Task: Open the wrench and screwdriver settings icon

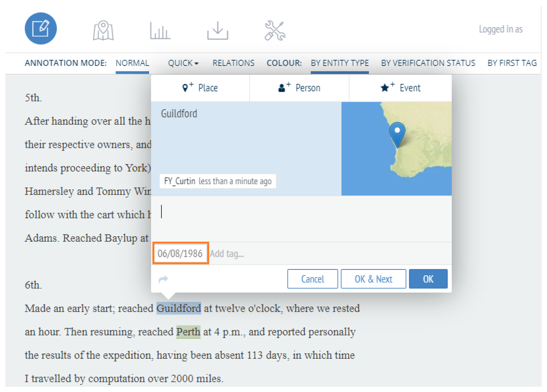Action: [x=275, y=30]
